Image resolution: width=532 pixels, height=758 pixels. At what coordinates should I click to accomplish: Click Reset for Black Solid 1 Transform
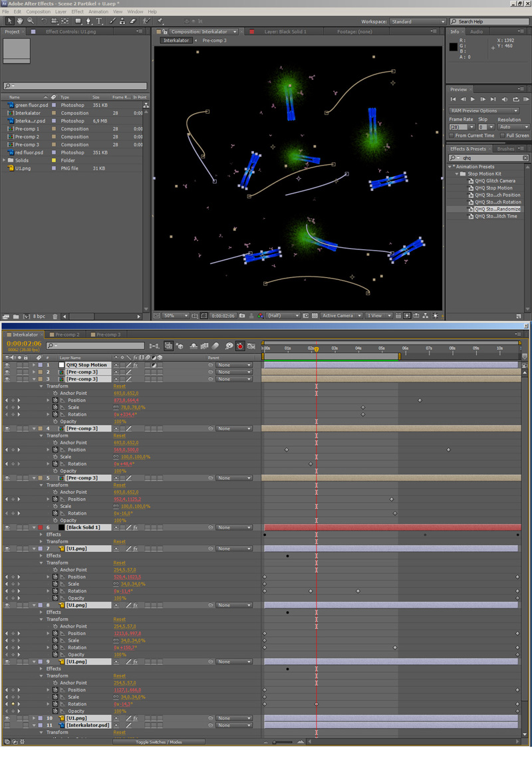tap(119, 542)
